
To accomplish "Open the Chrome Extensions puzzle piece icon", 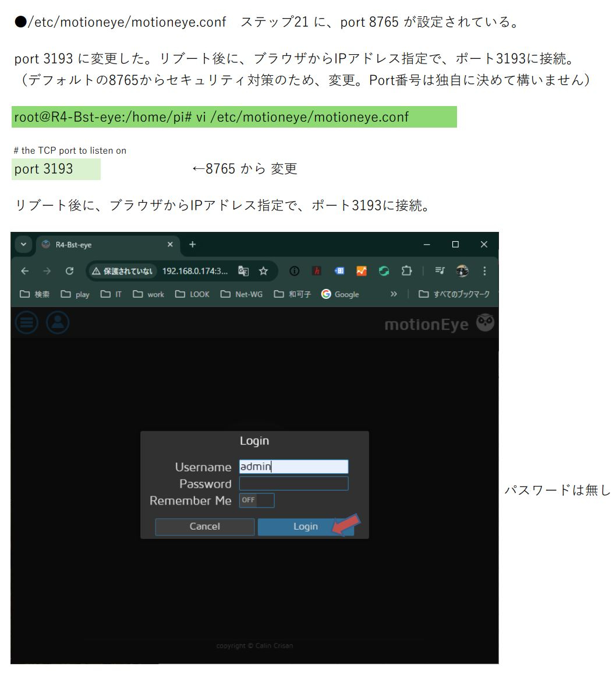I will [406, 271].
